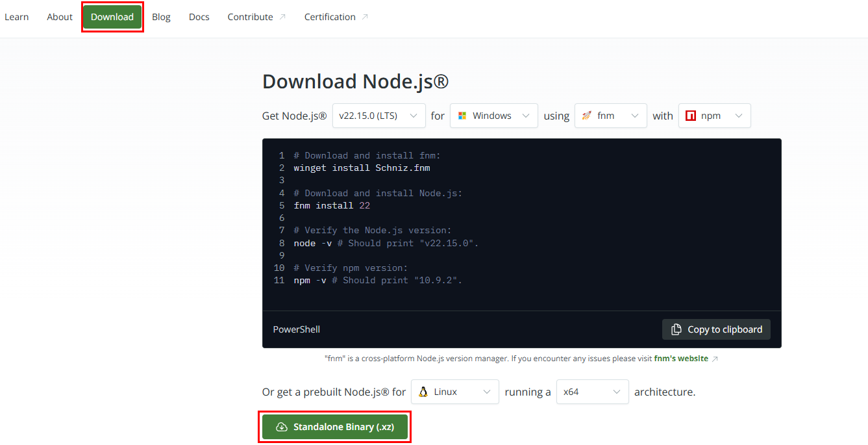
Task: Open the Contribute external link
Action: tap(256, 17)
